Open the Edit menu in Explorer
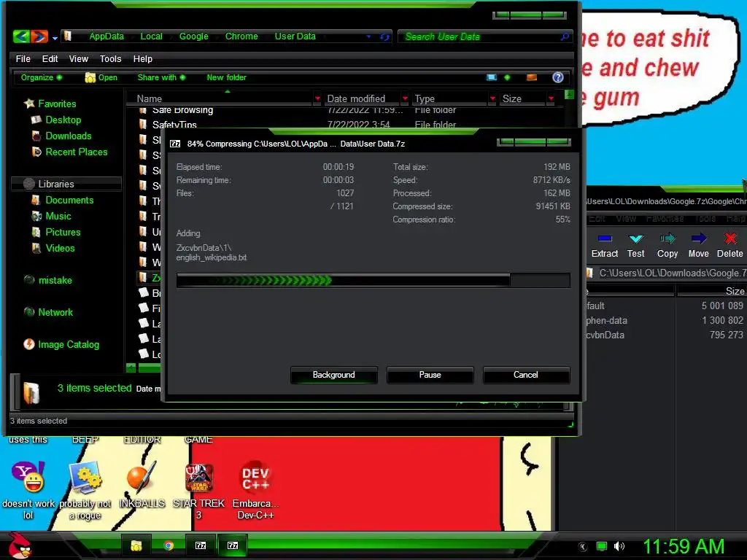747x560 pixels. coord(50,58)
